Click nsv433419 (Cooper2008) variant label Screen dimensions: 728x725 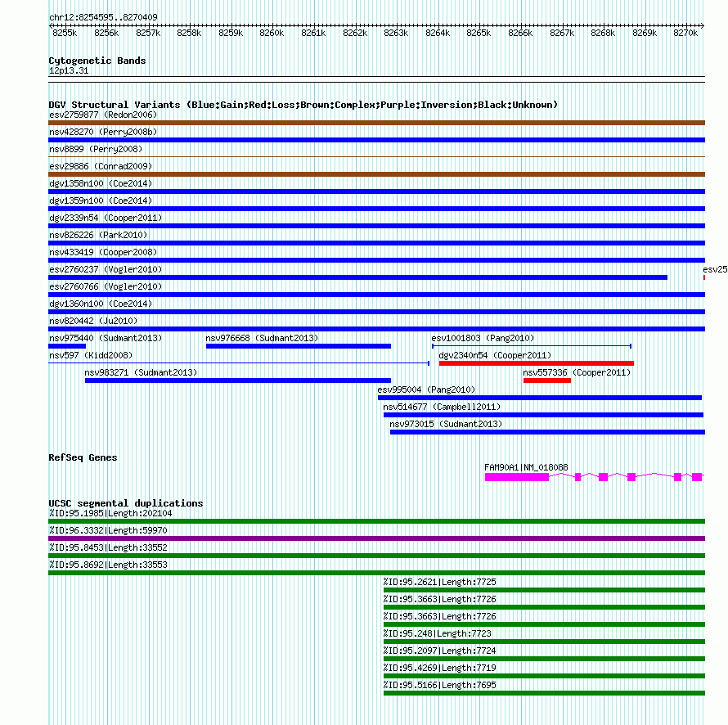pos(103,252)
